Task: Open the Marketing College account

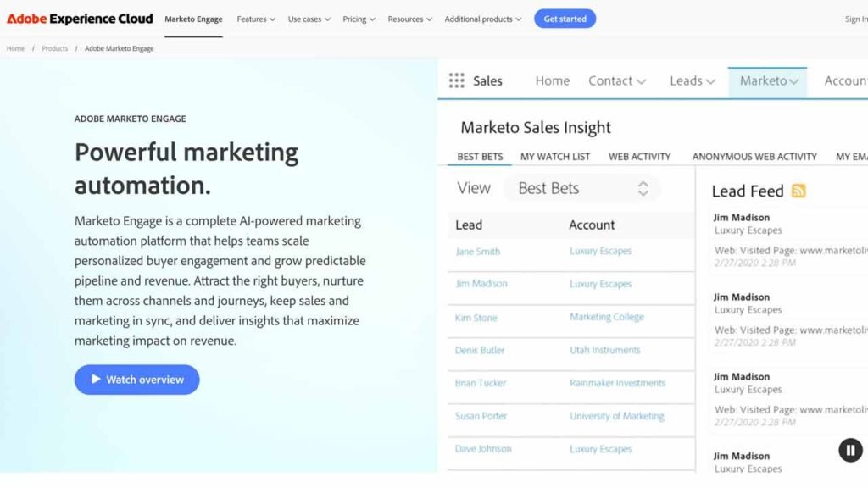Action: point(607,317)
